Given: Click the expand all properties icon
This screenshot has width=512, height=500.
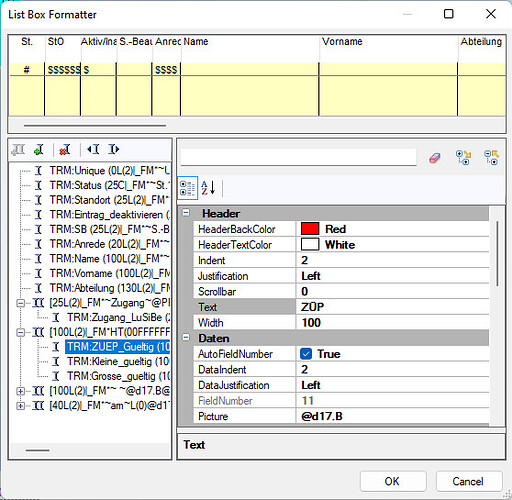Looking at the screenshot, I should (x=463, y=157).
